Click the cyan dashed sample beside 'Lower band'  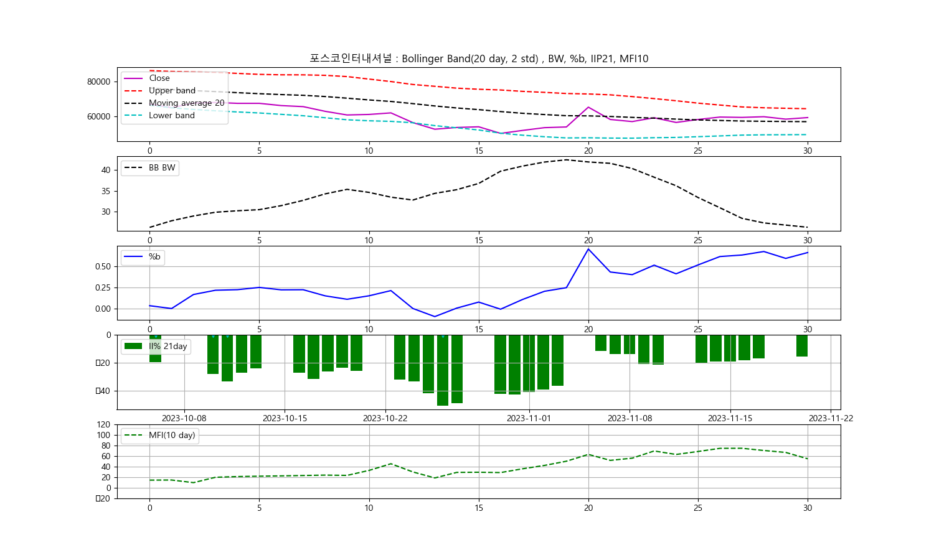tap(134, 116)
